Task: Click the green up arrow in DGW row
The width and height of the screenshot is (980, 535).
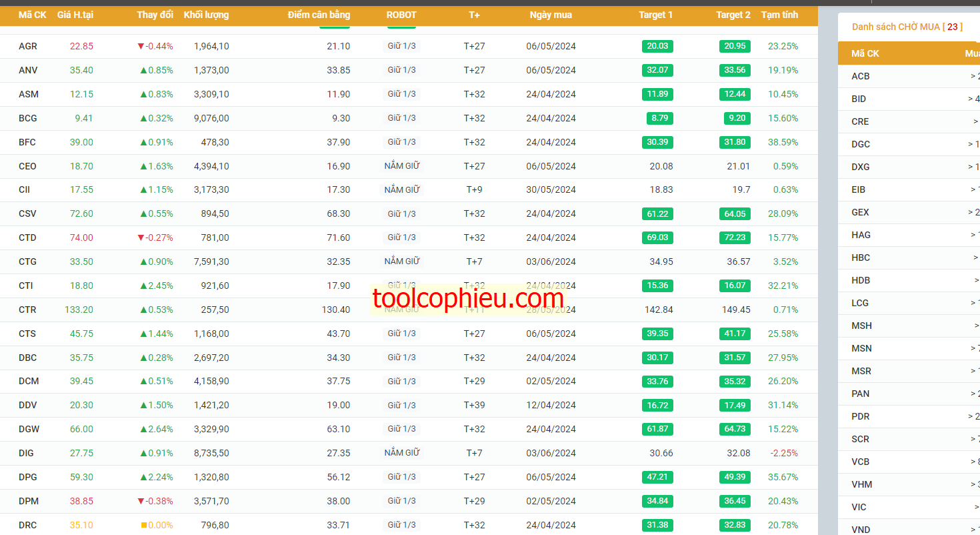Action: pos(143,429)
